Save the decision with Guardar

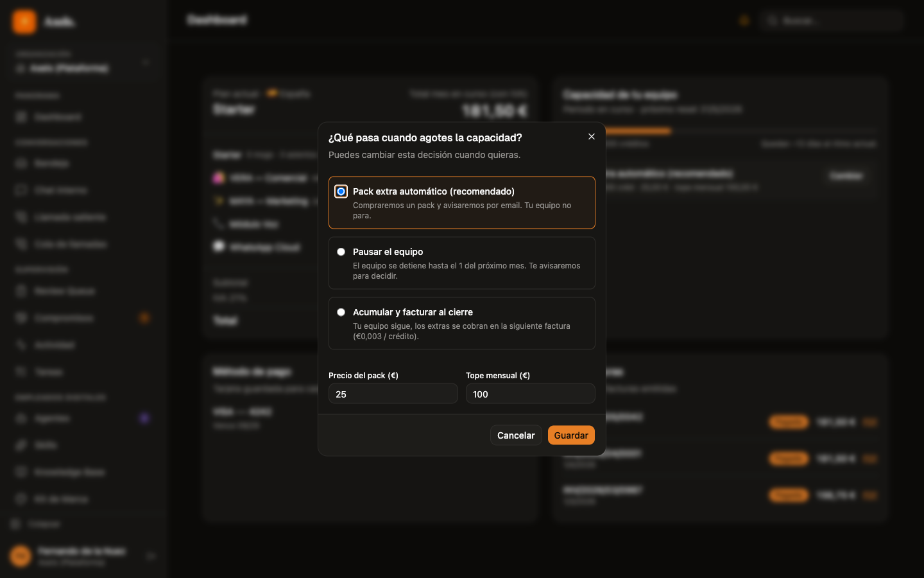(571, 435)
